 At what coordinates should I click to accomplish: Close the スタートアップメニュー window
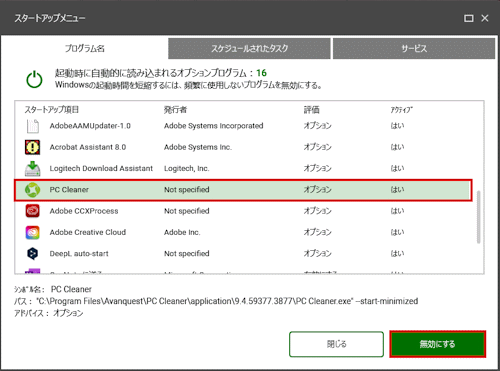(485, 18)
